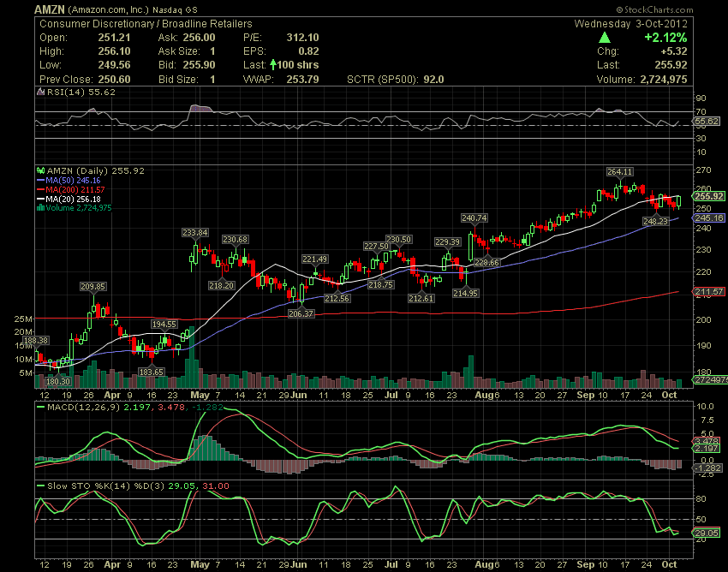
Task: Click the 218.75 low price label
Action: pos(381,285)
